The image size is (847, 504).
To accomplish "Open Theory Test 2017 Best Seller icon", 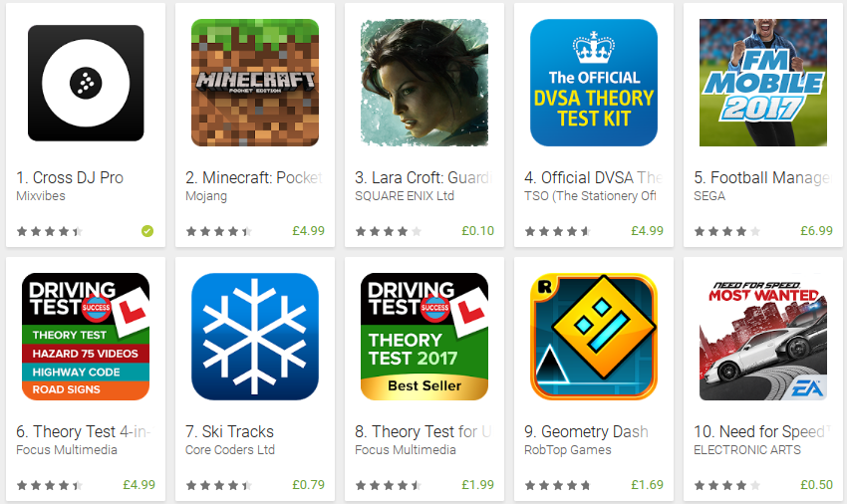I will 424,337.
